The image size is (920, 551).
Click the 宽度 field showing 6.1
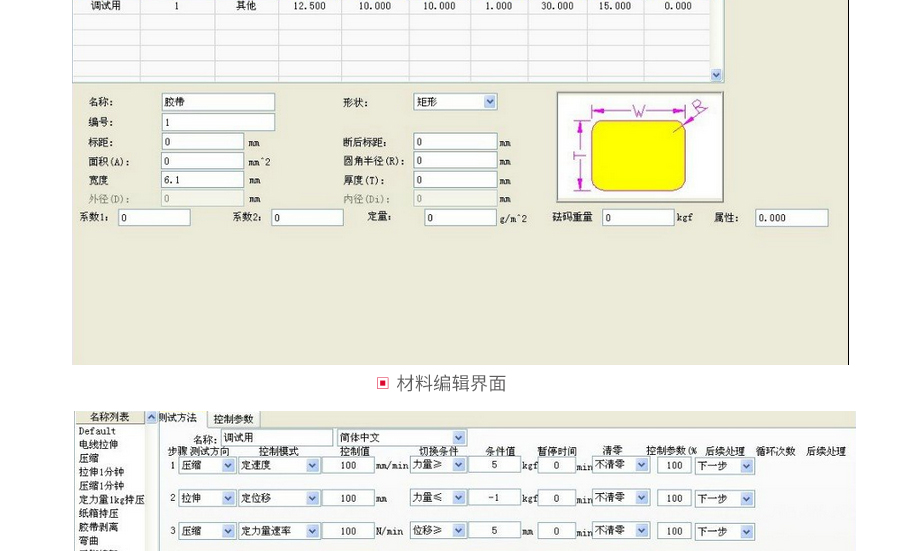203,180
